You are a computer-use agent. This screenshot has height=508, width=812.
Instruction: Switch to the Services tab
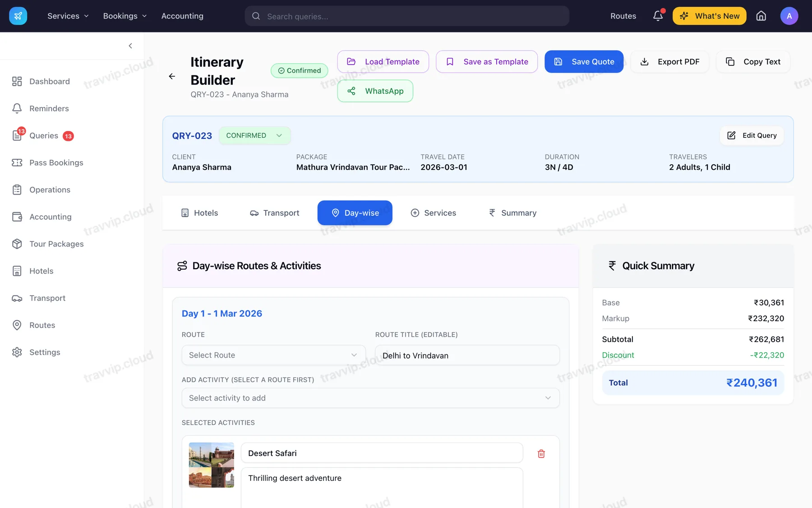point(434,213)
